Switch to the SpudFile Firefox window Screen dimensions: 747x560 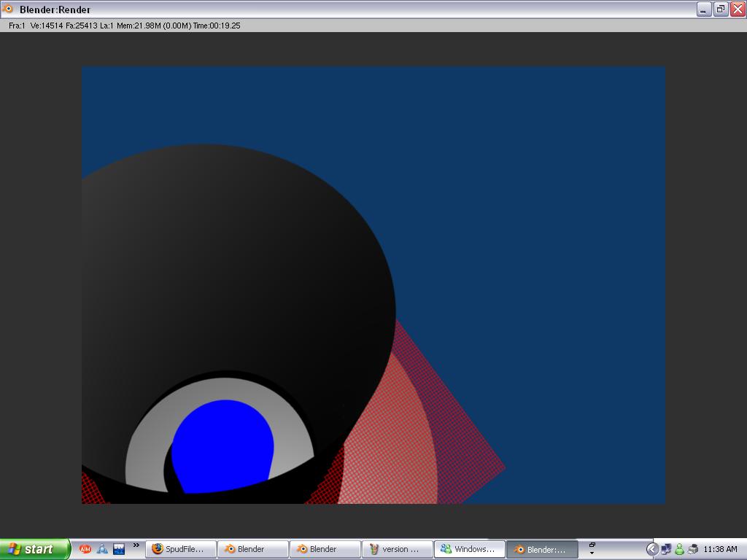click(182, 549)
